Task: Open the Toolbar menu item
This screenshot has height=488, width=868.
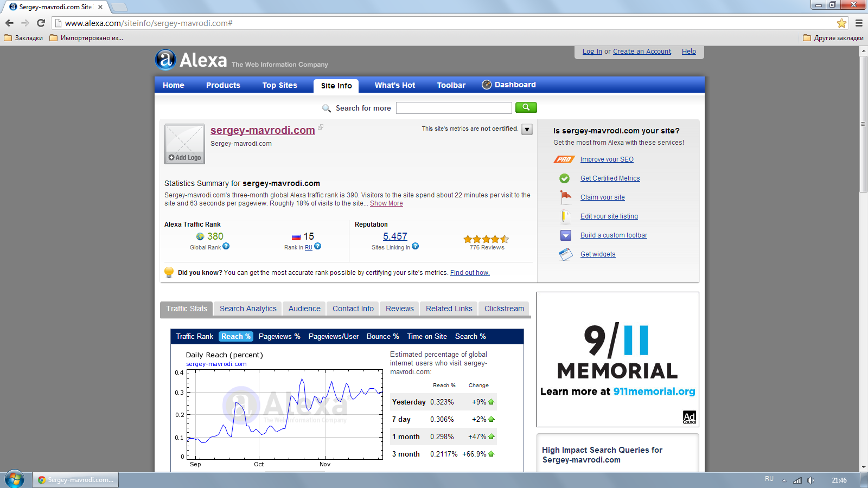Action: [451, 85]
